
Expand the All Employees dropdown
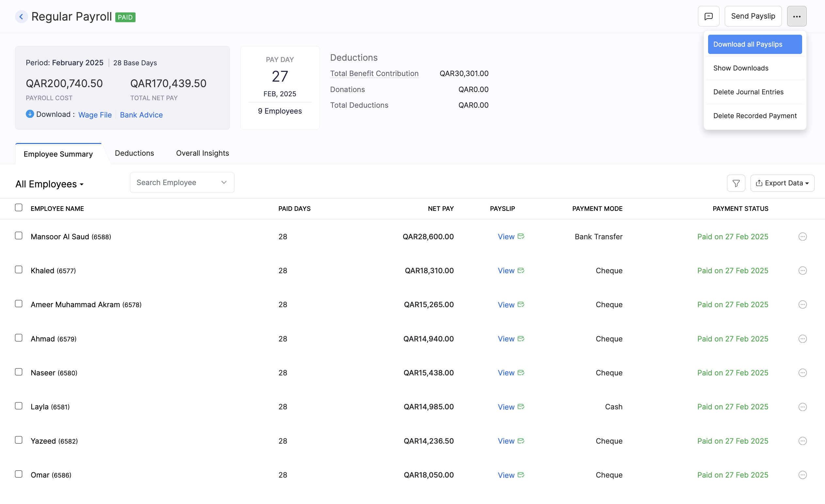click(49, 184)
